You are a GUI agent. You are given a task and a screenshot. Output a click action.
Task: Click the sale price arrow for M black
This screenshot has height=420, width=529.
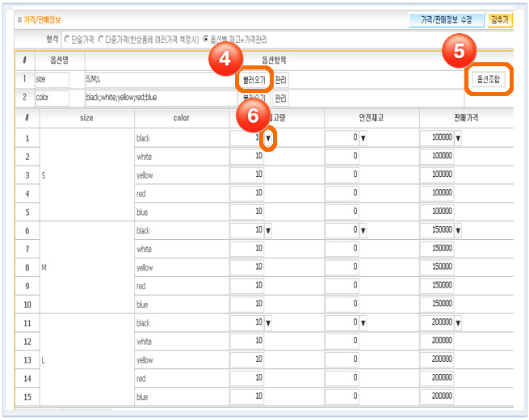[458, 231]
